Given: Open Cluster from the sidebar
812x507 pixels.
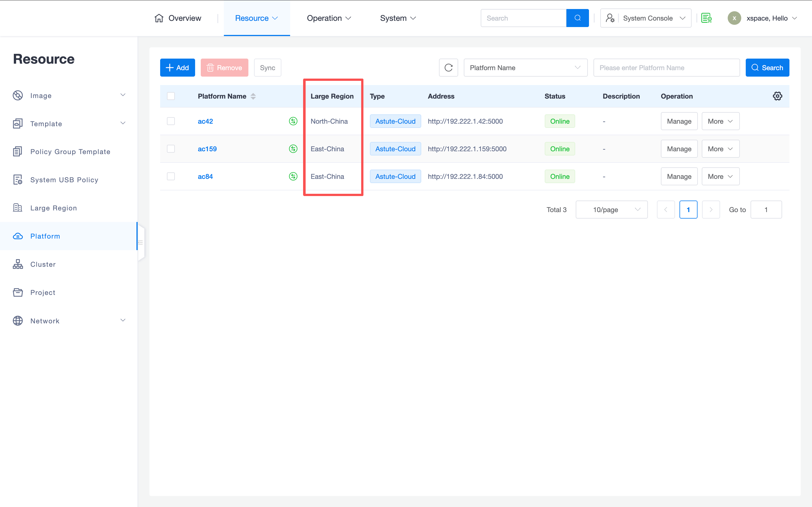Looking at the screenshot, I should (x=43, y=264).
